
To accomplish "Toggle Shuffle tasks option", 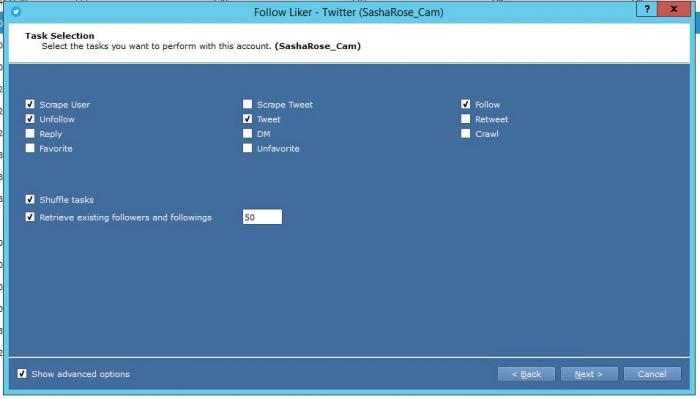I will click(30, 199).
